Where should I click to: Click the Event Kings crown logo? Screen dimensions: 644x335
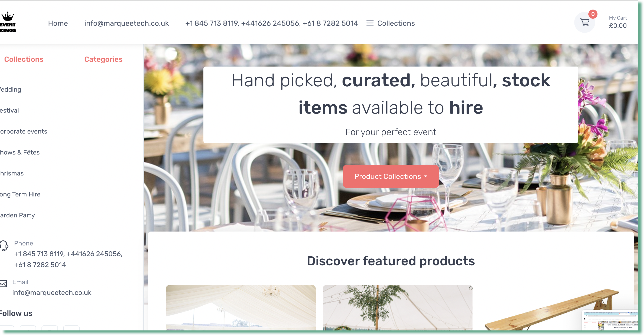(x=8, y=22)
